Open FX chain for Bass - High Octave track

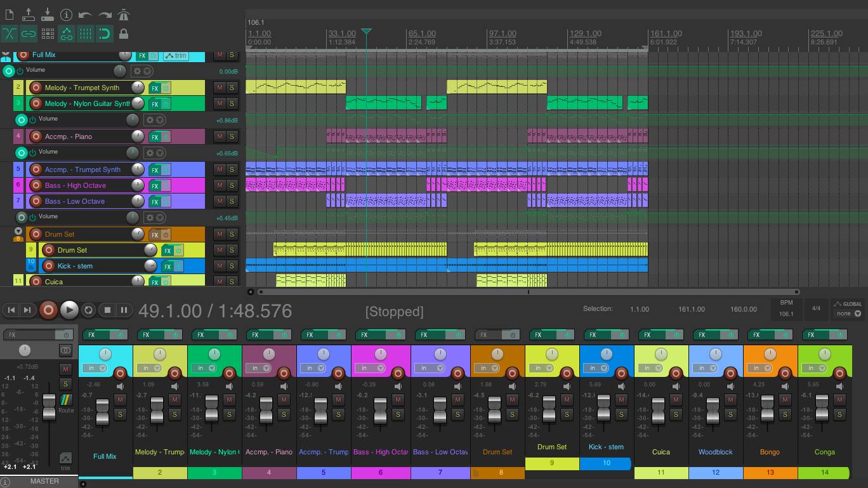click(x=154, y=186)
